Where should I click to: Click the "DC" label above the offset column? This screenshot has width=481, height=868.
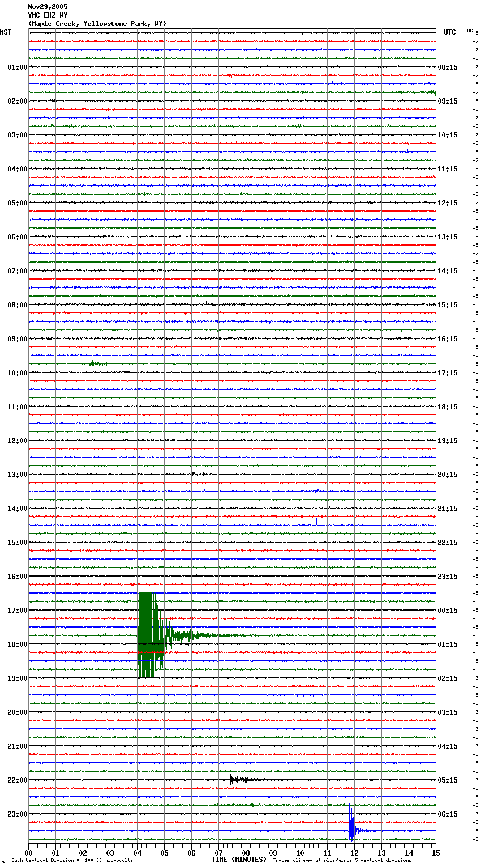[x=470, y=31]
